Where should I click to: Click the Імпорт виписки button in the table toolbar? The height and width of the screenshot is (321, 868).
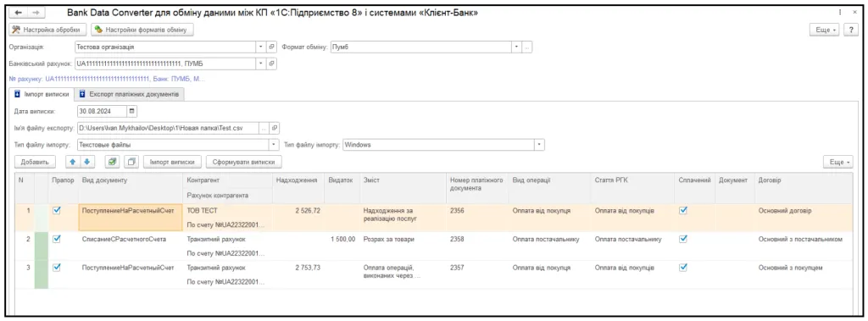(x=172, y=162)
